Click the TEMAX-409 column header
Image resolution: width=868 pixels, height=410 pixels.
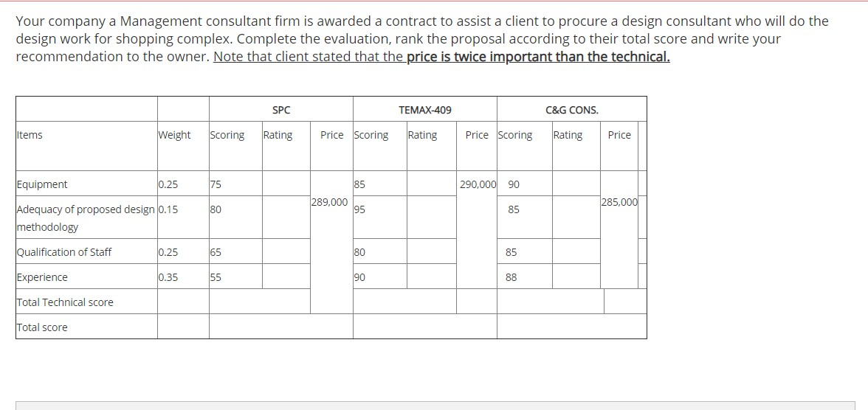pyautogui.click(x=425, y=110)
